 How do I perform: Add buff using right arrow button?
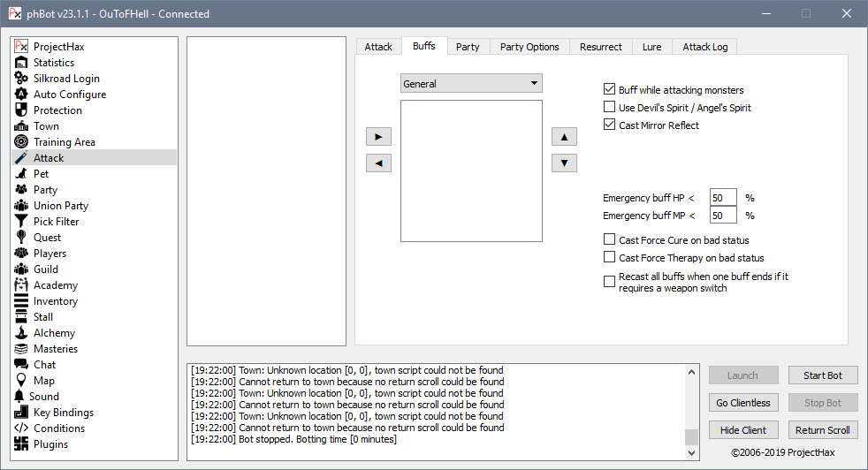tap(378, 137)
